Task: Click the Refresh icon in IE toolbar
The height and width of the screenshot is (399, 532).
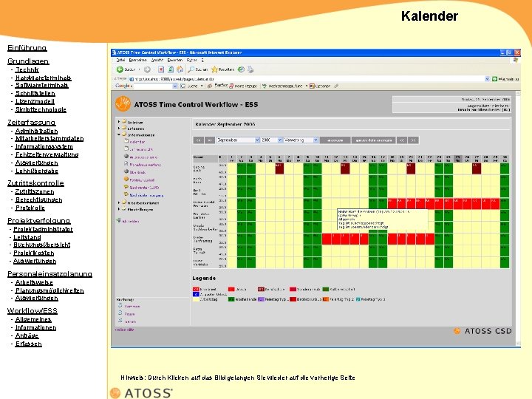Action: point(171,69)
